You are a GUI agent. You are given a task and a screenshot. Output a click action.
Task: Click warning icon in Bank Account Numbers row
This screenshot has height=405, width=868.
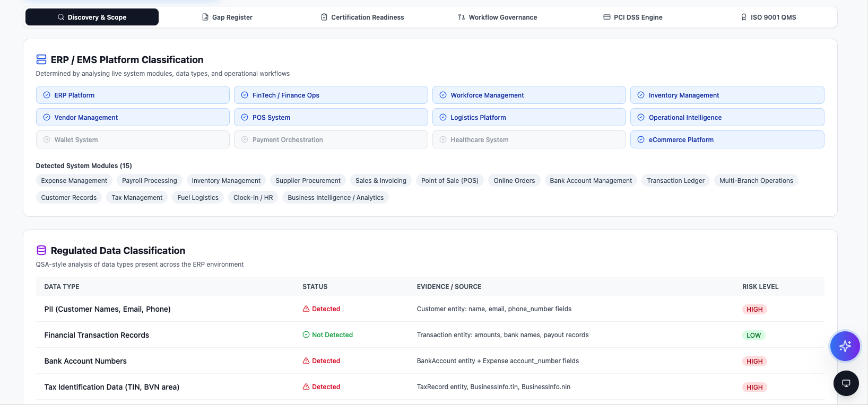click(x=306, y=360)
